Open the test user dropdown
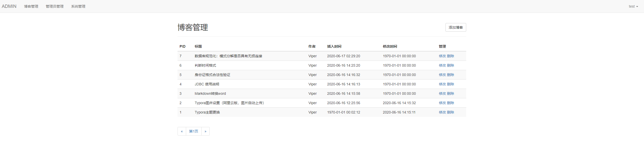The image size is (644, 151). [x=633, y=6]
